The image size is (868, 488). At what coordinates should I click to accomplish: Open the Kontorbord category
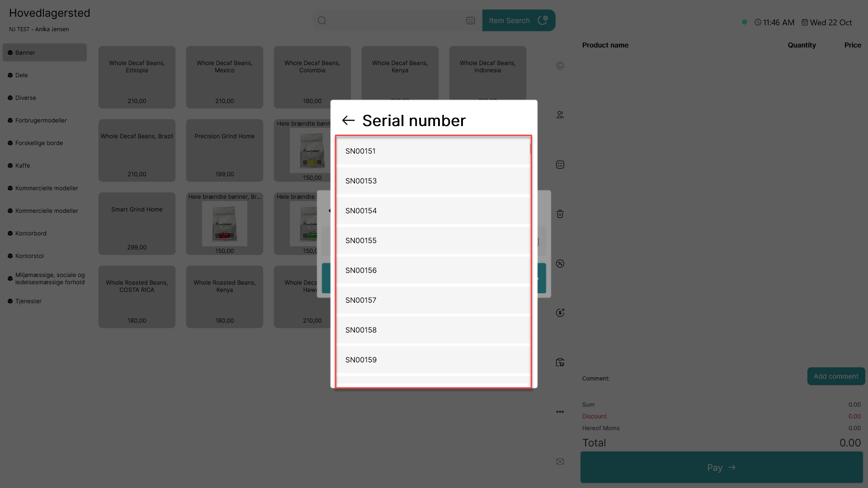45,233
